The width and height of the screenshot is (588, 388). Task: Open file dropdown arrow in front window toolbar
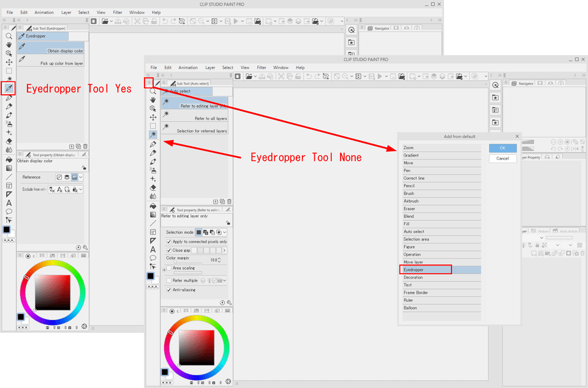(255, 76)
